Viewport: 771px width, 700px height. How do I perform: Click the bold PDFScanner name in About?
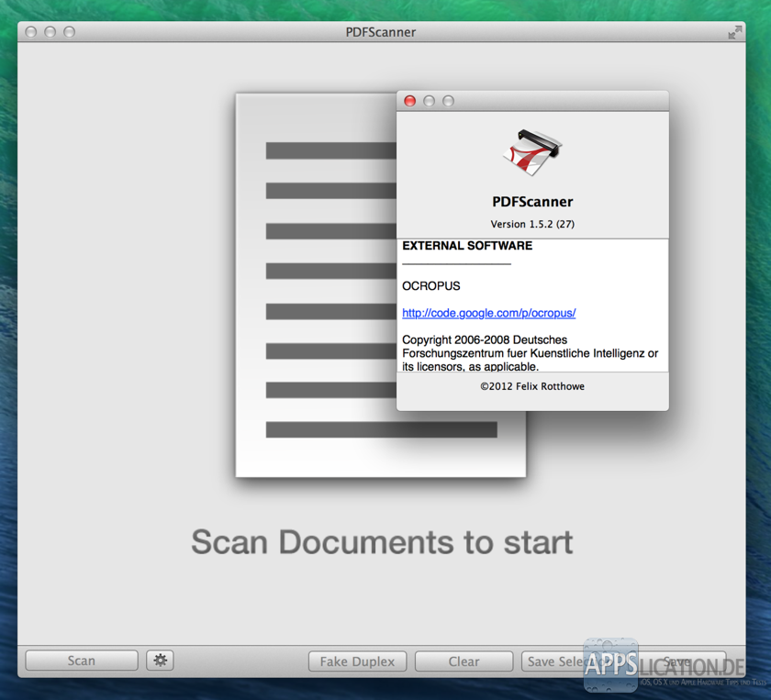532,202
